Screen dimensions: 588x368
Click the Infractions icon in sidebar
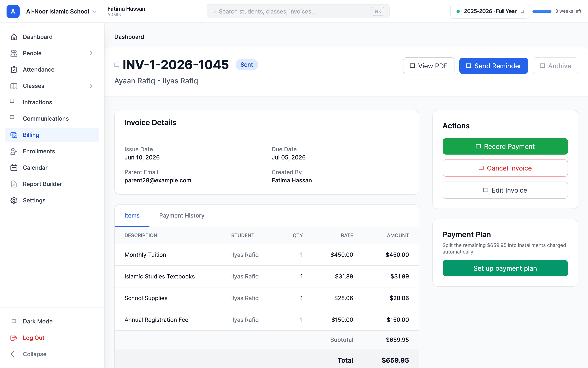pyautogui.click(x=12, y=101)
